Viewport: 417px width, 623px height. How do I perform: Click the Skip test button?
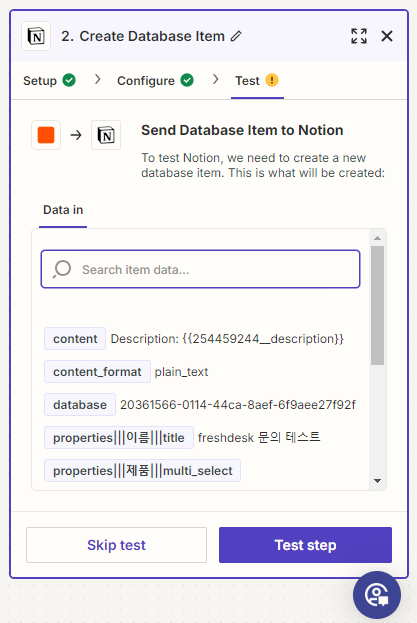click(x=116, y=545)
